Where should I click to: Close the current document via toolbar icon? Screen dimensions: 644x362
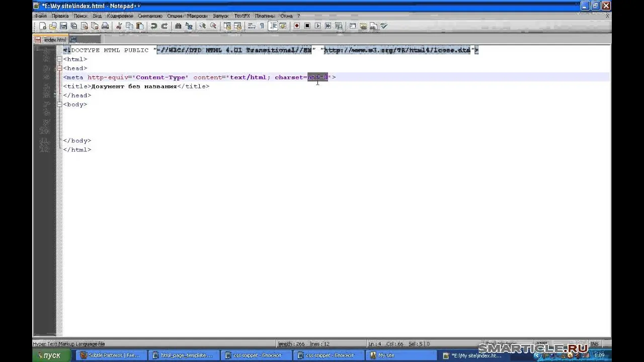point(84,26)
